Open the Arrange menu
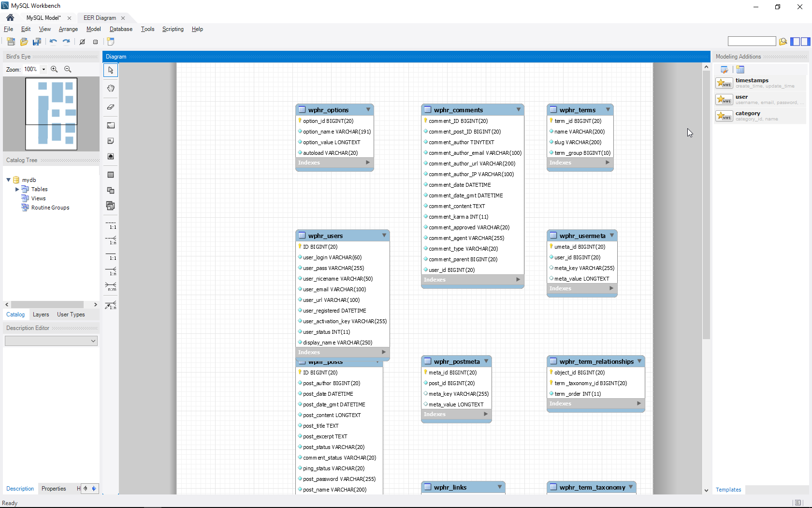This screenshot has width=812, height=508. pos(68,29)
